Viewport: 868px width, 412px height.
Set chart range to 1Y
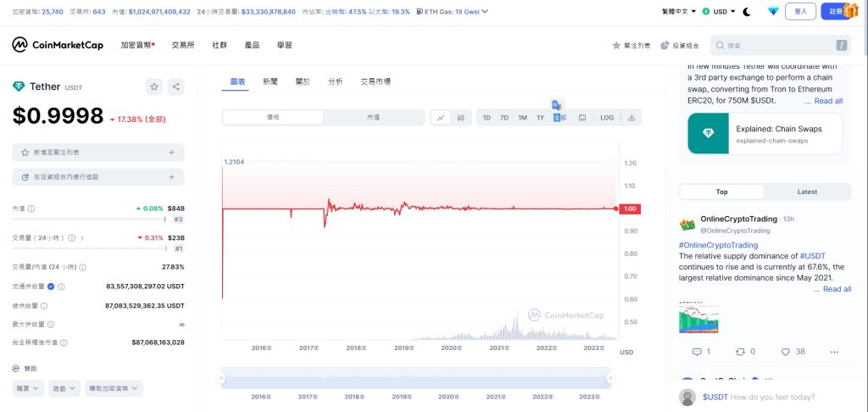pos(540,117)
